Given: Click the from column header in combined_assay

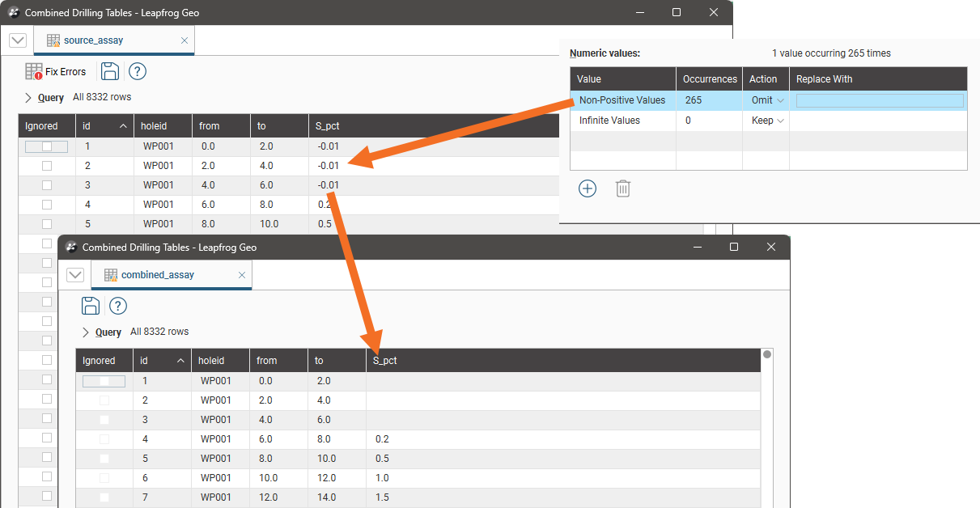Looking at the screenshot, I should click(278, 361).
